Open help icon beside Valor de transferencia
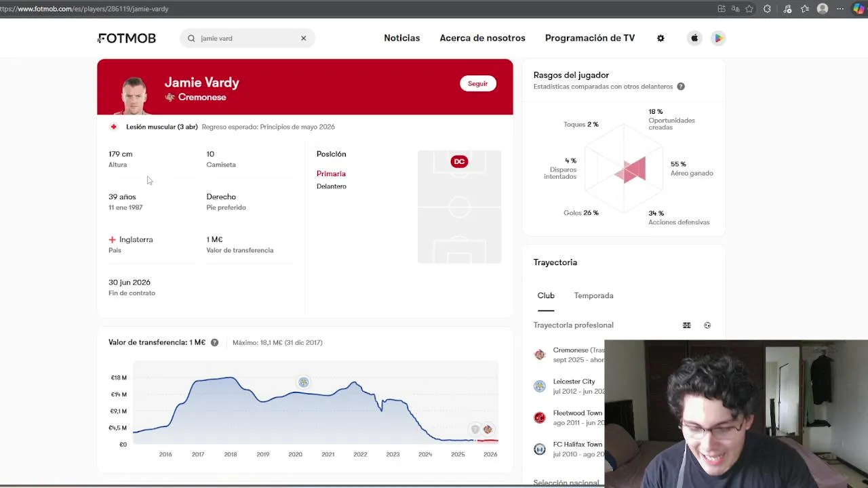Image resolution: width=868 pixels, height=488 pixels. (214, 343)
